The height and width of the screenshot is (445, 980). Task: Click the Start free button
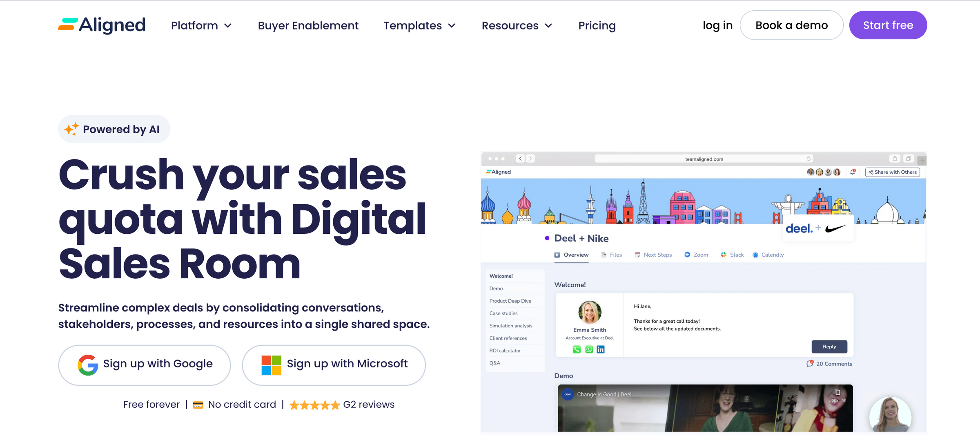888,25
